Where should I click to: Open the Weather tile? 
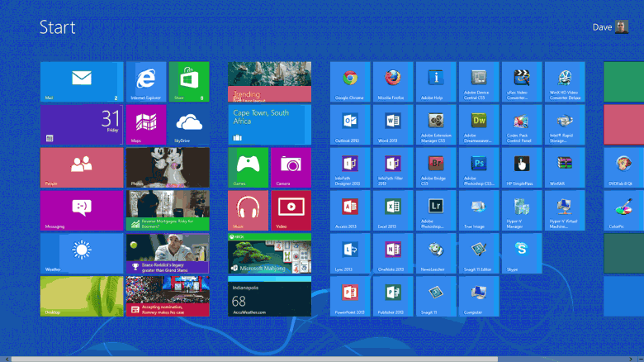click(82, 254)
